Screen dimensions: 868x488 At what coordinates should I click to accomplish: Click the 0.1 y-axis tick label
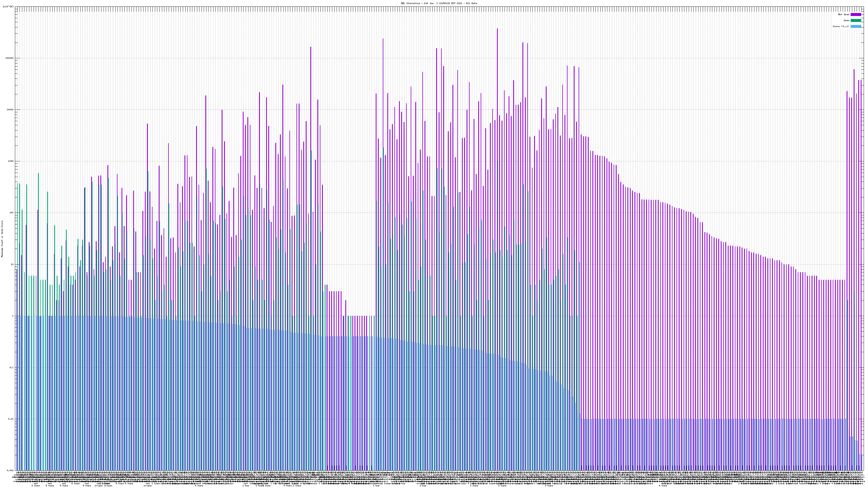click(x=12, y=367)
